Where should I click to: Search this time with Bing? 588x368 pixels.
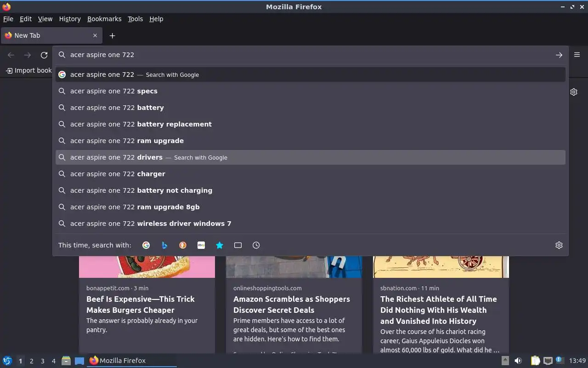[x=164, y=245]
